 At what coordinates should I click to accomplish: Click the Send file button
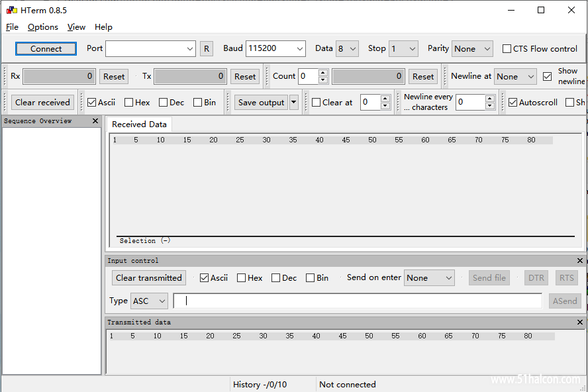pos(489,278)
